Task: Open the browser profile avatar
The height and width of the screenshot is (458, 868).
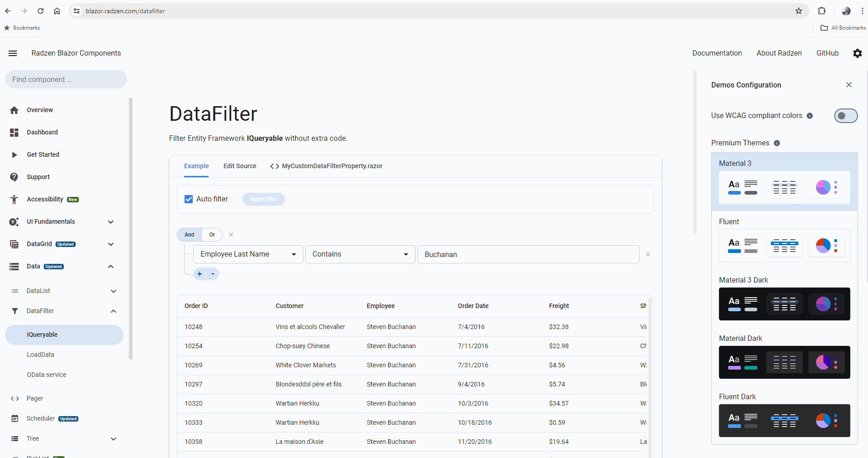Action: tap(846, 11)
